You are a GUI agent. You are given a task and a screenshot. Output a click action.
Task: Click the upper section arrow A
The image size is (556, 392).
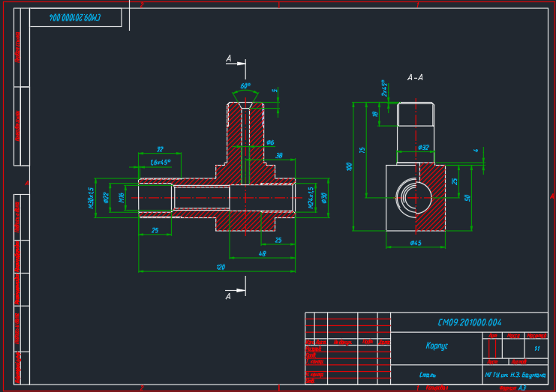(x=229, y=58)
